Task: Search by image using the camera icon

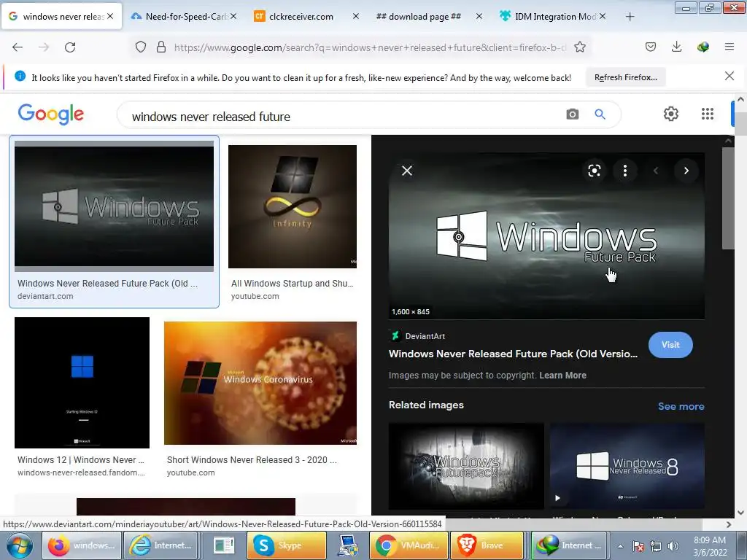Action: tap(572, 114)
